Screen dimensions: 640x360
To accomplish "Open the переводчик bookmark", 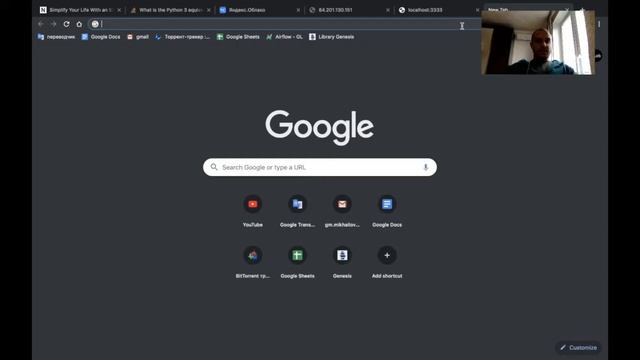I will point(56,37).
